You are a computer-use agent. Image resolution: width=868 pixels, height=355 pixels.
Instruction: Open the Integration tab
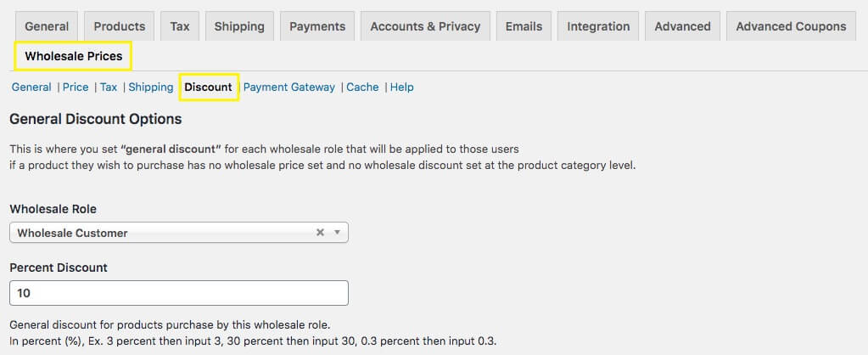pos(598,26)
